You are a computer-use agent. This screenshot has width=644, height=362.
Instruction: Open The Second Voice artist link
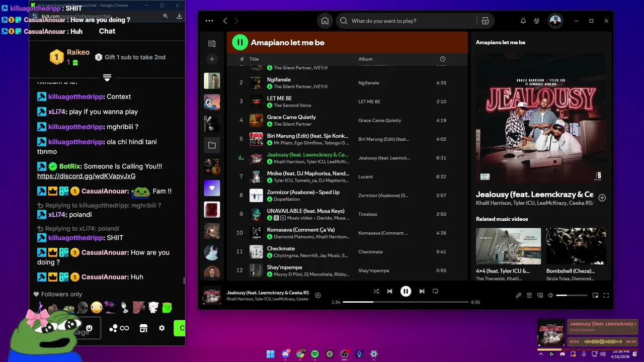tap(292, 105)
